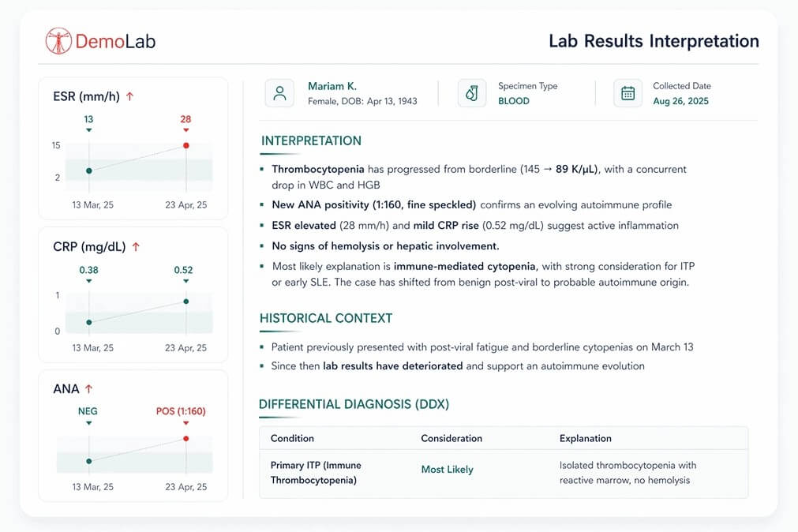The height and width of the screenshot is (532, 798).
Task: Click the HISTORICAL CONTEXT section heading
Action: tap(326, 318)
